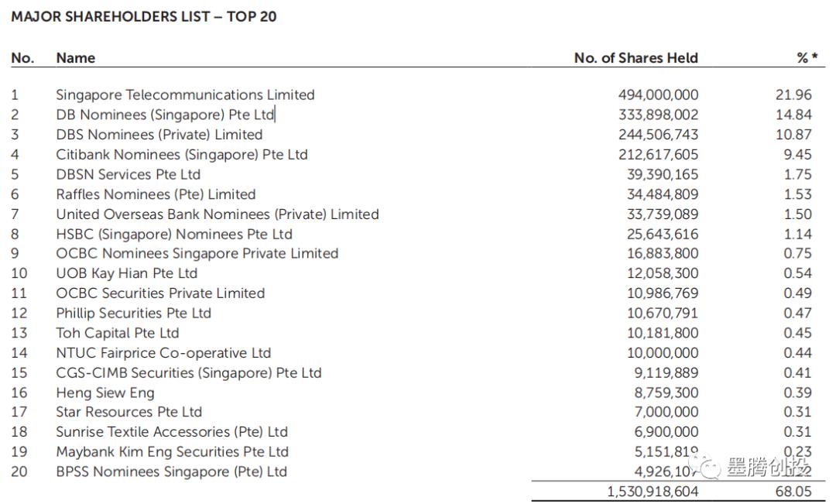Click the 494,000,000 shares value
The image size is (836, 504).
coord(658,95)
